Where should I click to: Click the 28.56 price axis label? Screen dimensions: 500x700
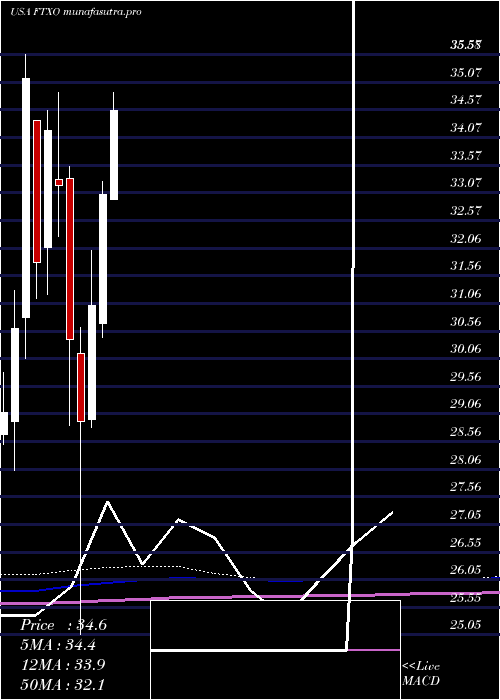tap(466, 432)
